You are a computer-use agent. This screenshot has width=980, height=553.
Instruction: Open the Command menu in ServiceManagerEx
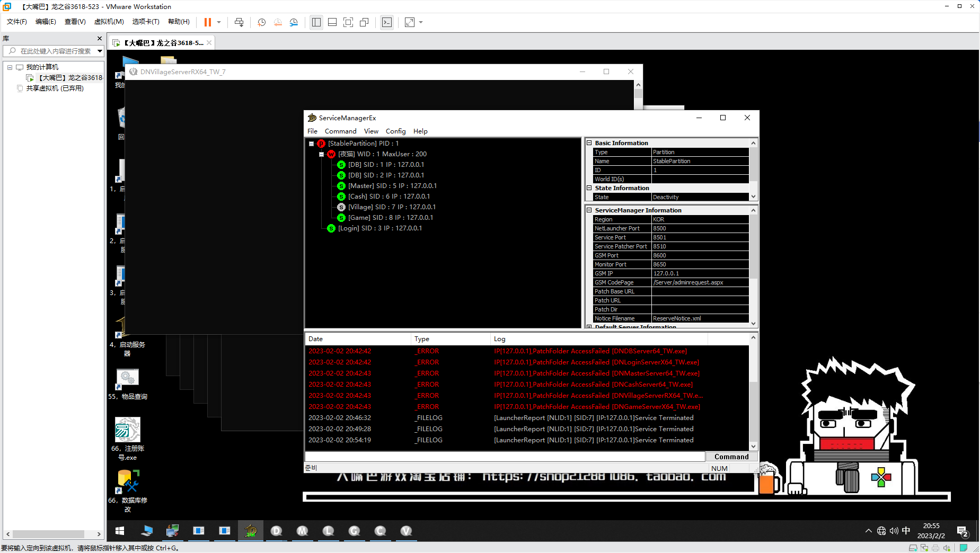[x=340, y=131]
